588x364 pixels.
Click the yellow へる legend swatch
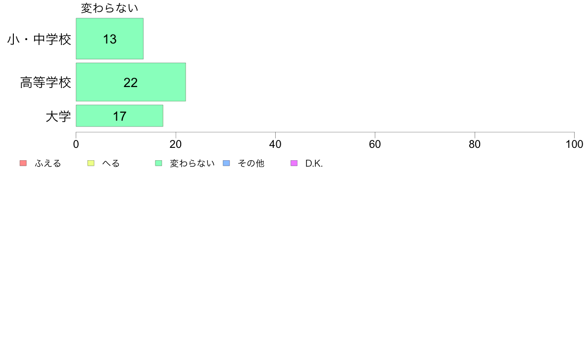pos(91,163)
